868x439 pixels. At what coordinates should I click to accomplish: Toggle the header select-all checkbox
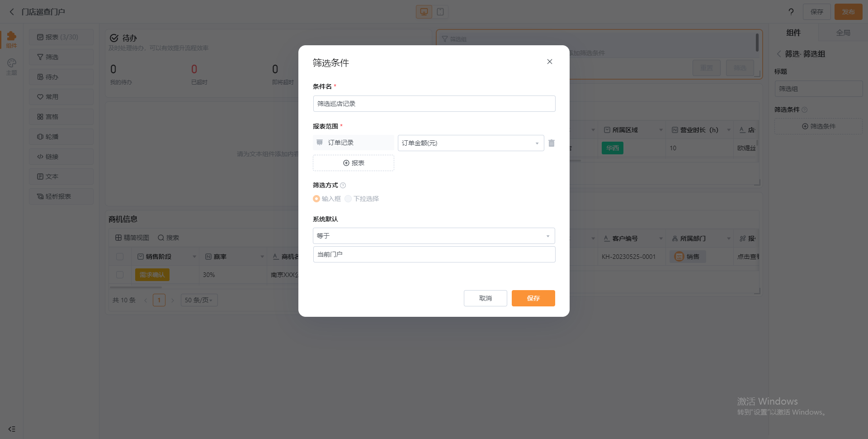pos(120,257)
